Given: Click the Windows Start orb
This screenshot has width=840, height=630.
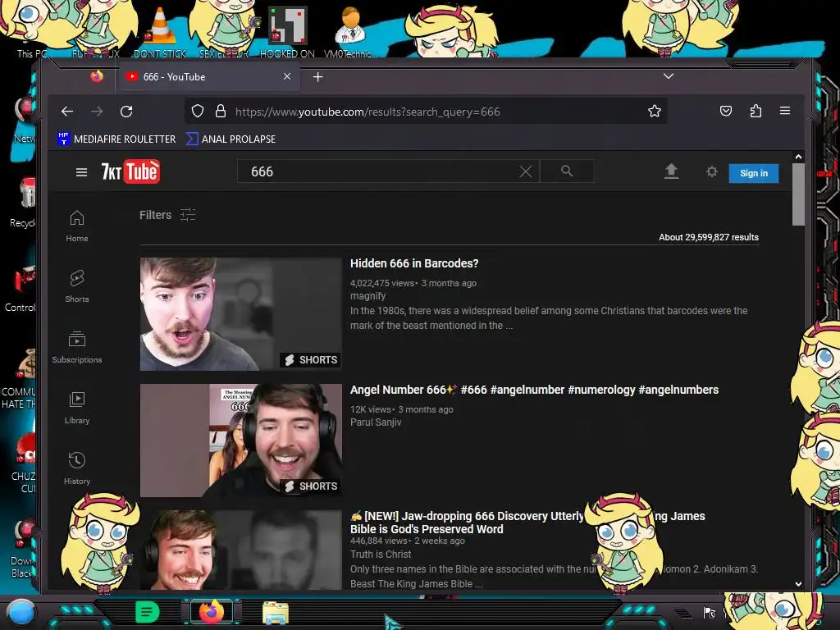Looking at the screenshot, I should click(x=21, y=612).
